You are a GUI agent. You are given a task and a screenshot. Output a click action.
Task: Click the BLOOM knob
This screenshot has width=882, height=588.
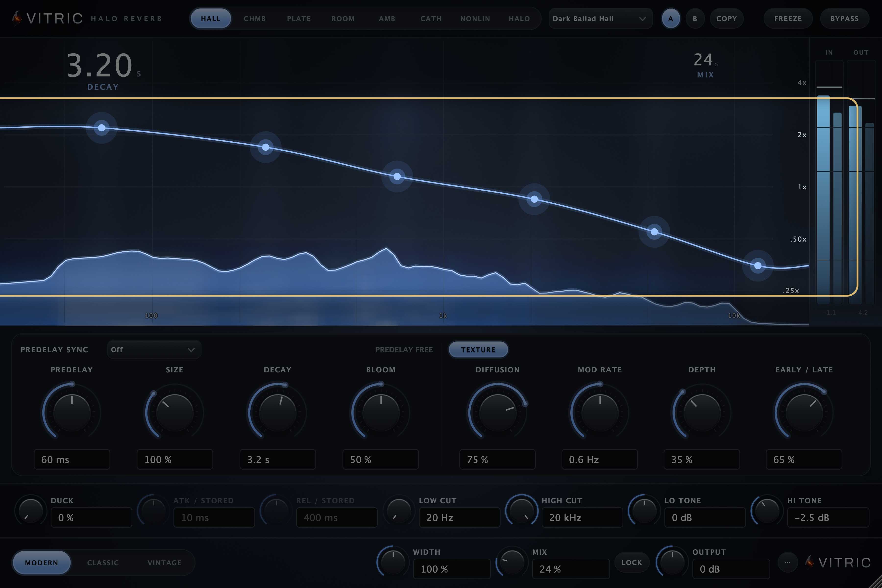pyautogui.click(x=381, y=412)
